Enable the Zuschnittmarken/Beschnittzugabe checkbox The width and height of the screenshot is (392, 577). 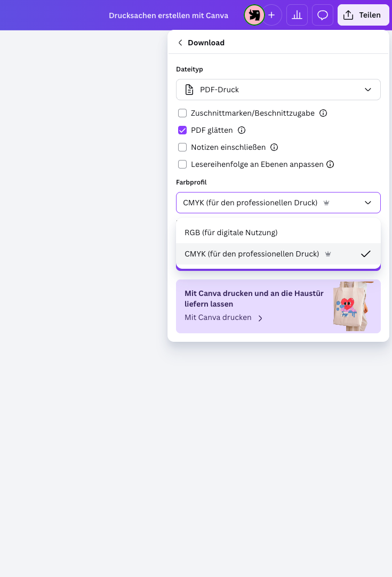pyautogui.click(x=182, y=113)
